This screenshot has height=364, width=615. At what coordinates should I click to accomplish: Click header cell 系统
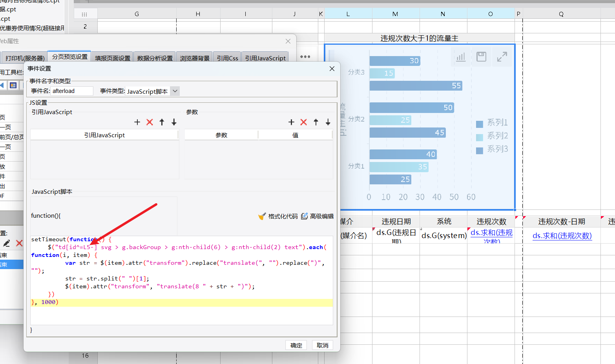(x=444, y=222)
